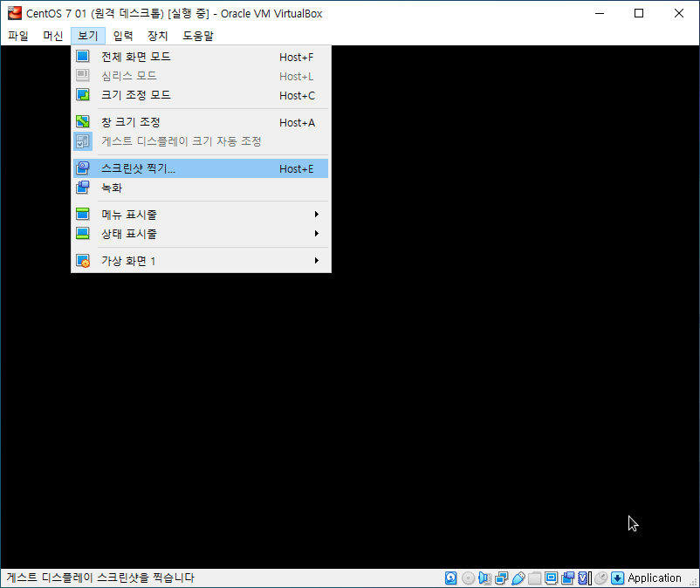Image resolution: width=700 pixels, height=588 pixels.
Task: Click the hard disk status bar icon
Action: coord(451,578)
